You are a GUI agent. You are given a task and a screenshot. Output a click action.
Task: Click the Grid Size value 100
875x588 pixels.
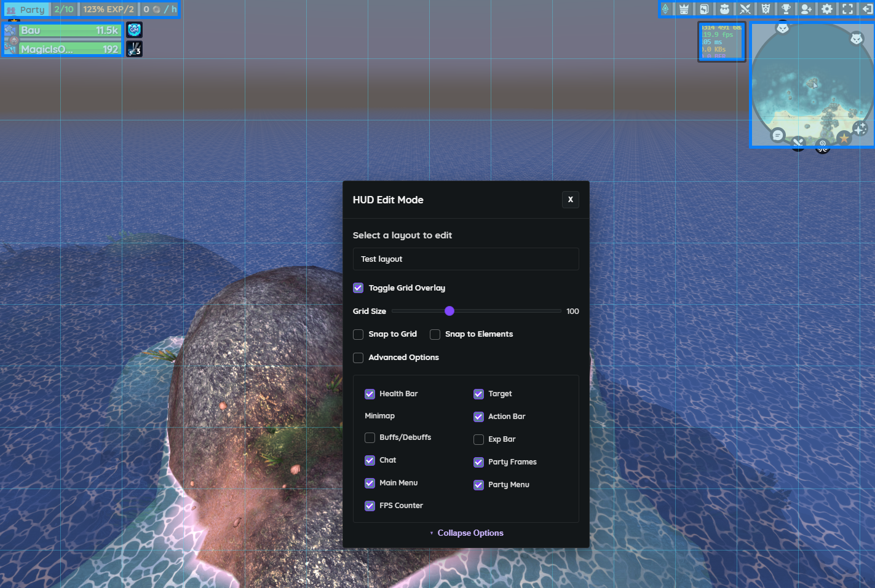(572, 312)
